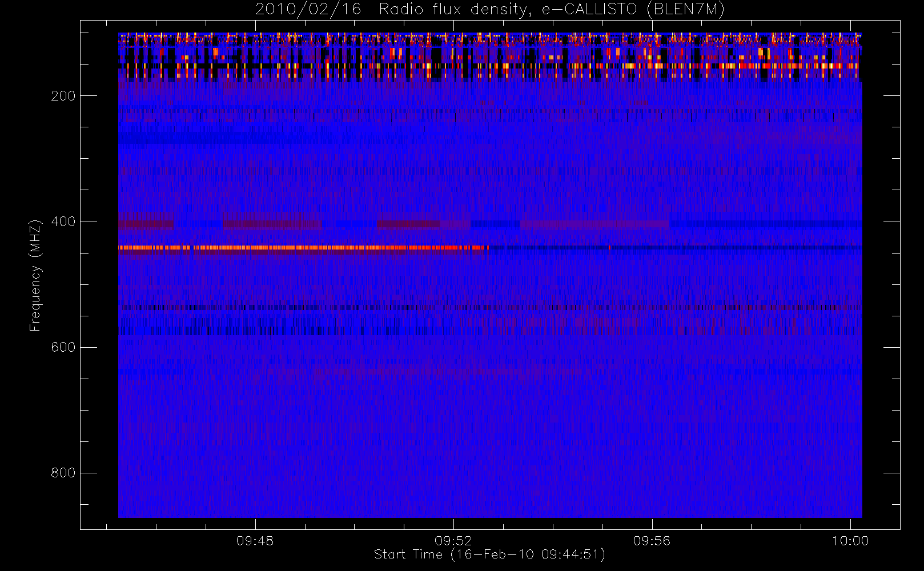Click the 'Frequency (MHZ)' axis label

coord(35,275)
